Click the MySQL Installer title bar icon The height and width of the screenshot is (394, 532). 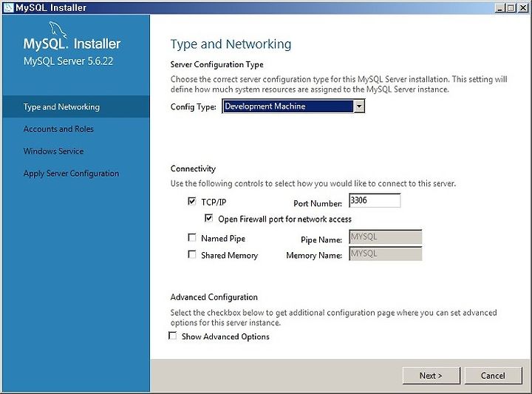click(8, 7)
